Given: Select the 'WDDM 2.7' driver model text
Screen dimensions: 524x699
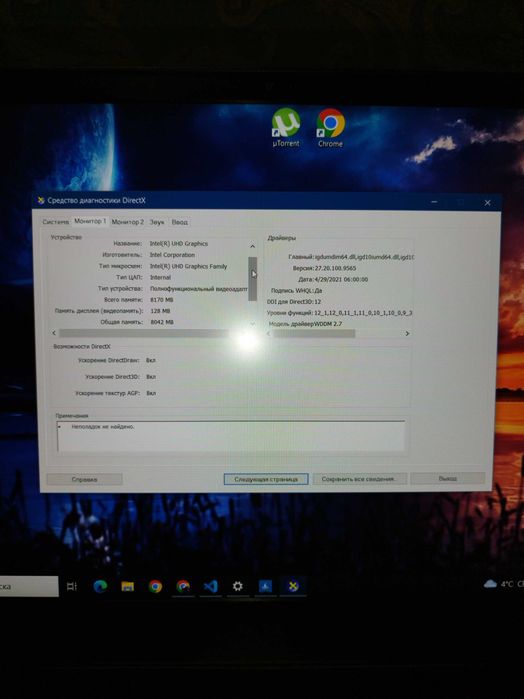Looking at the screenshot, I should point(328,324).
